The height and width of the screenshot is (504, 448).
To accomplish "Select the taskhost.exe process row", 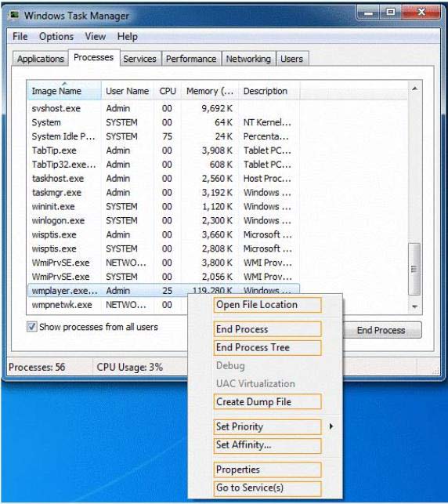I will pos(163,179).
